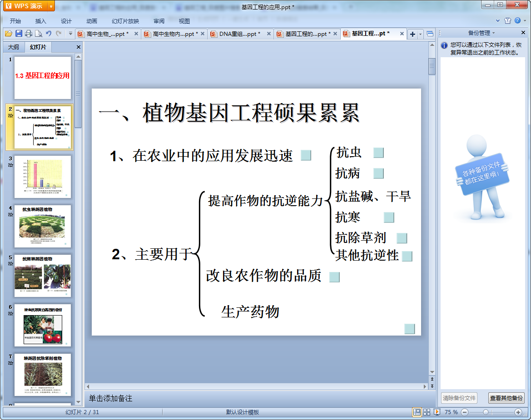
Task: Open the 幻灯片放映 menu tab
Action: coord(125,21)
